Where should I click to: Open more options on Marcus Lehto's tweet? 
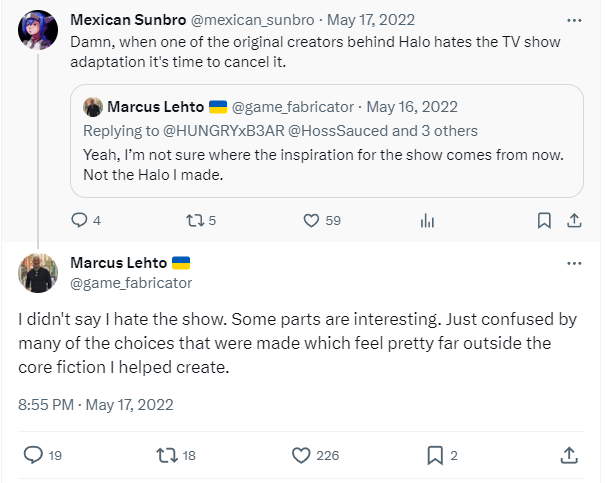[573, 263]
